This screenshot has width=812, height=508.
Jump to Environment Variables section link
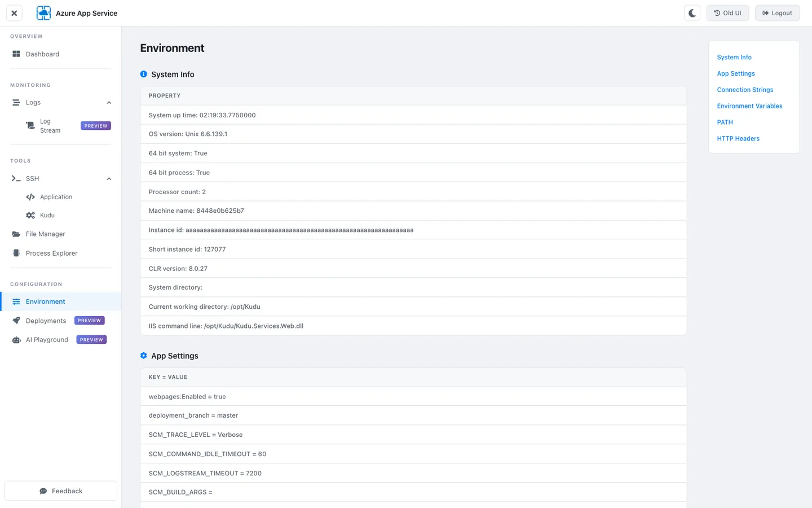pos(749,106)
